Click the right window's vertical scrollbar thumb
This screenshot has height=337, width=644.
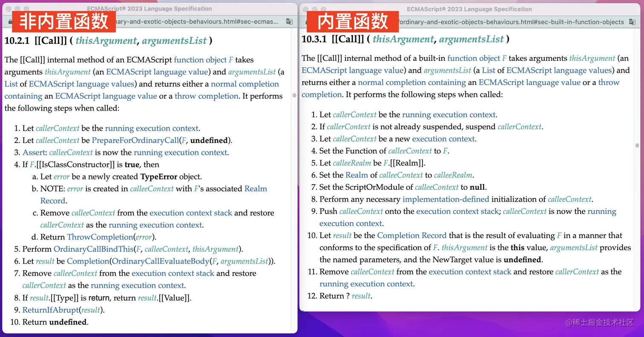coord(637,146)
